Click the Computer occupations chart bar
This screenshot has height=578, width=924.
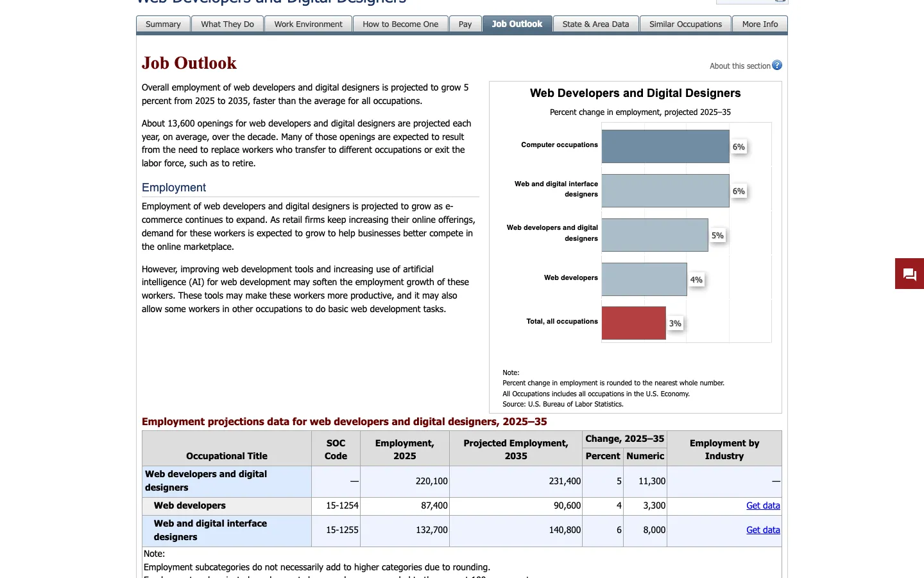tap(665, 146)
